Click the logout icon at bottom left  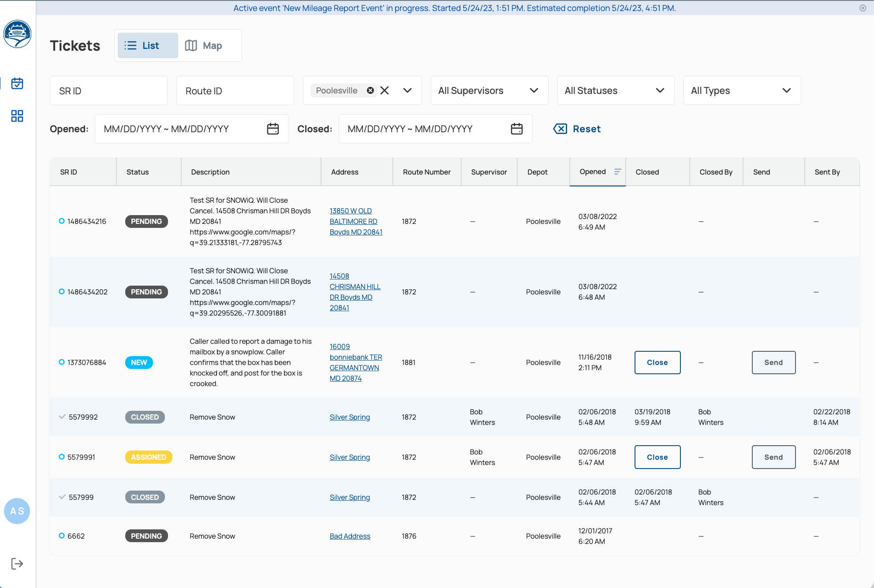pyautogui.click(x=17, y=563)
